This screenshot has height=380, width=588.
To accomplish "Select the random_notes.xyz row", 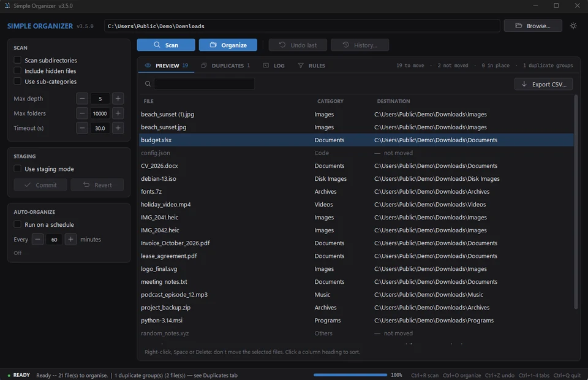I will tap(356, 333).
